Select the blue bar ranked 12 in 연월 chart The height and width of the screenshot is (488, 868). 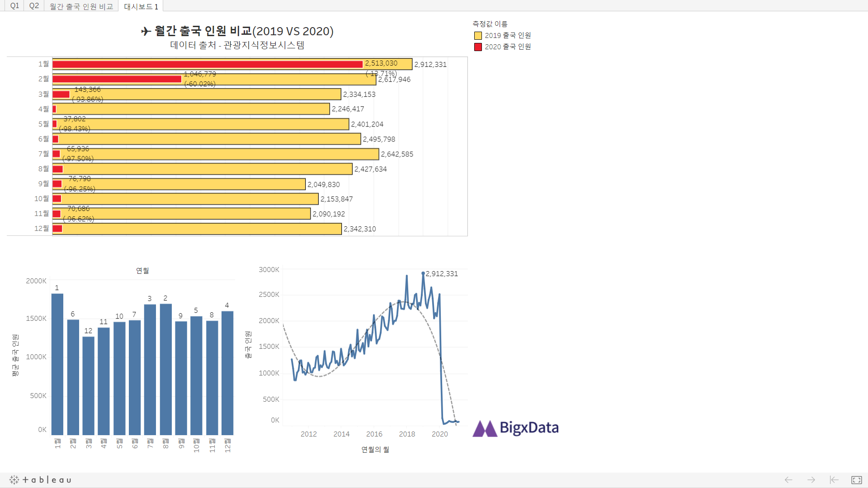pos(89,386)
